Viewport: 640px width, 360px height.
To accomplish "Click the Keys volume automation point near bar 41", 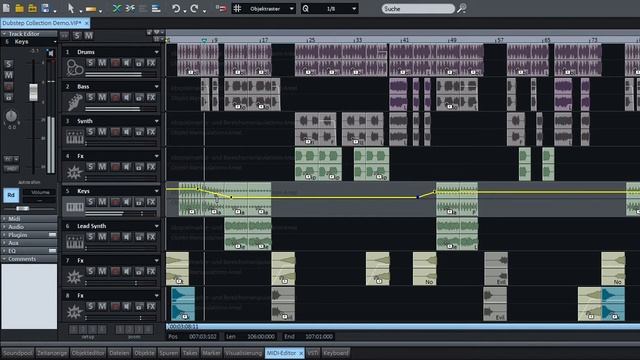I will (x=417, y=197).
